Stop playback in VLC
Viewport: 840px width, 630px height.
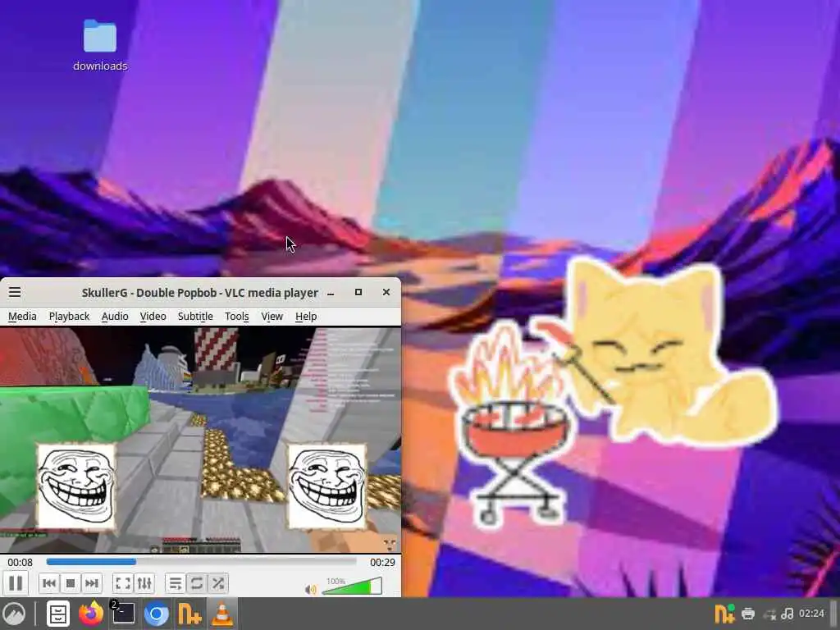coord(71,583)
